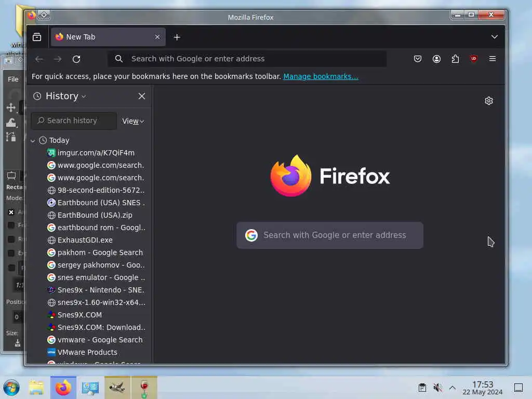Open snes emulator Google history entry
The image size is (532, 399).
[x=96, y=277]
